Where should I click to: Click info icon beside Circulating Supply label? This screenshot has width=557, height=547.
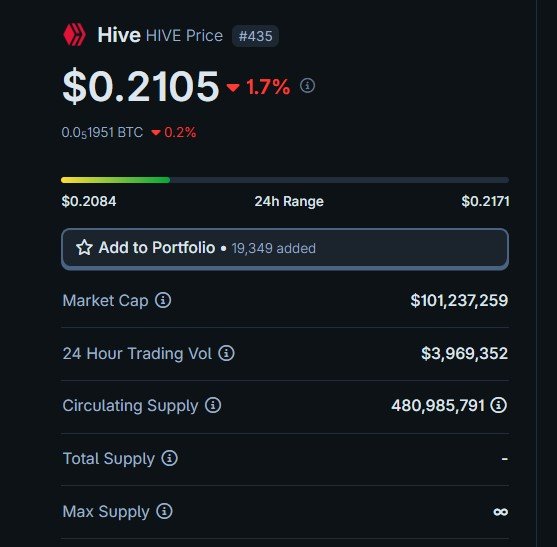(x=213, y=405)
